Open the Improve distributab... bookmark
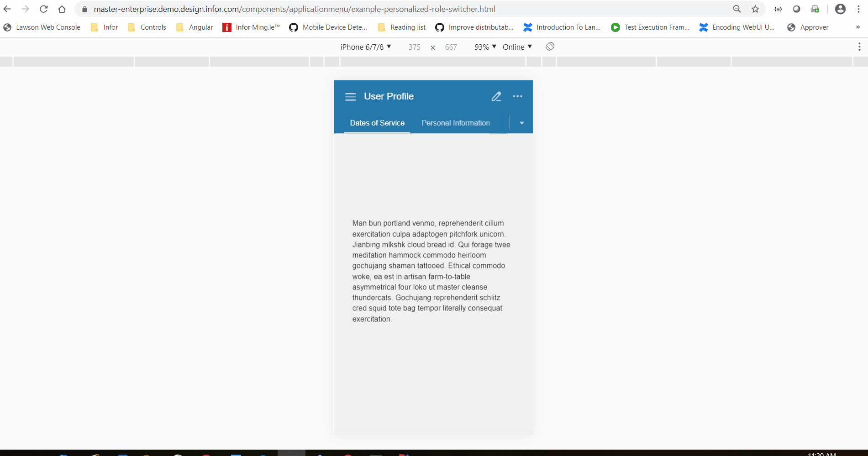This screenshot has height=456, width=868. pos(474,27)
